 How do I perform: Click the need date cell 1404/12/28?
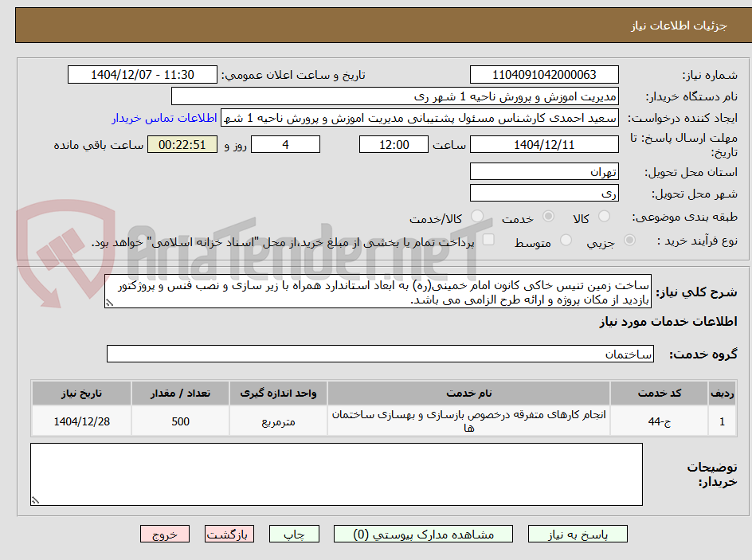81,421
